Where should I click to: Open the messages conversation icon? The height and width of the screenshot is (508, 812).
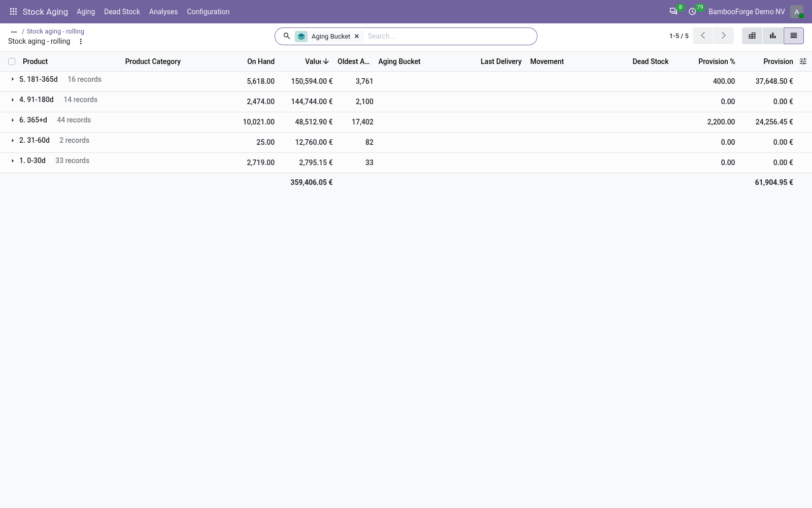pos(673,12)
